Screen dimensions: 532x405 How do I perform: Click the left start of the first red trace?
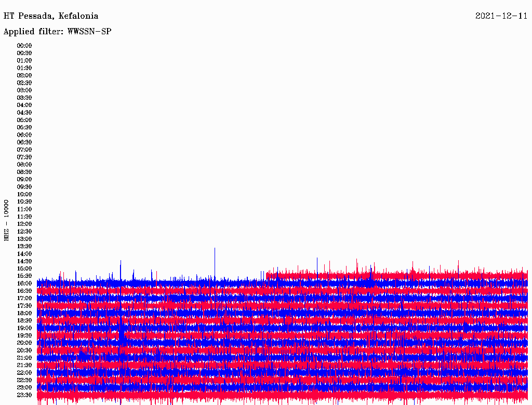click(267, 275)
